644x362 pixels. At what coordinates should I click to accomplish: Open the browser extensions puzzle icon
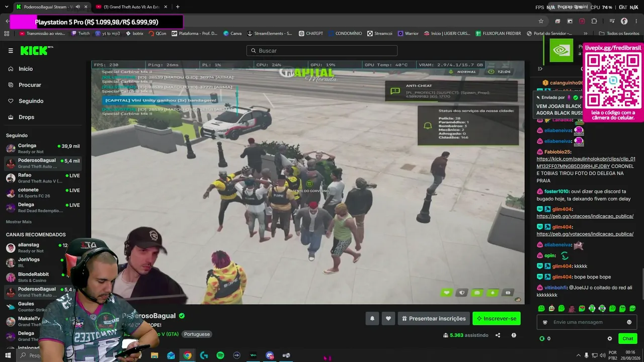point(594,21)
